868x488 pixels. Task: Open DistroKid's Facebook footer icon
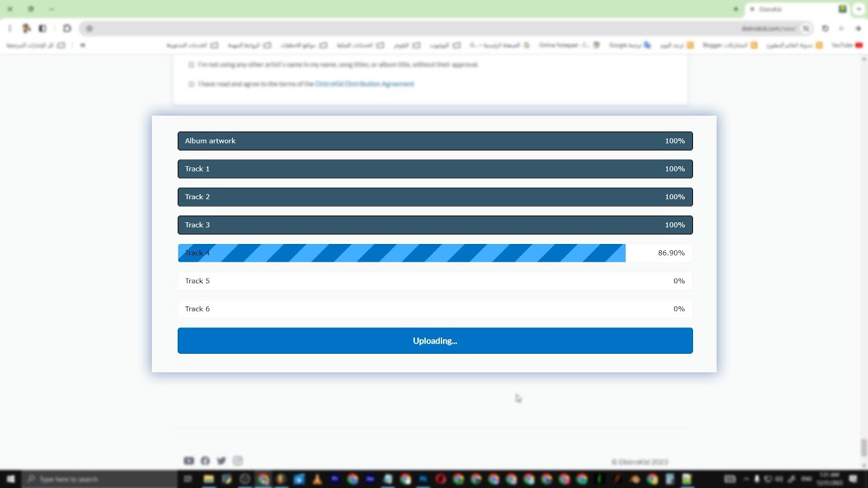(x=205, y=461)
